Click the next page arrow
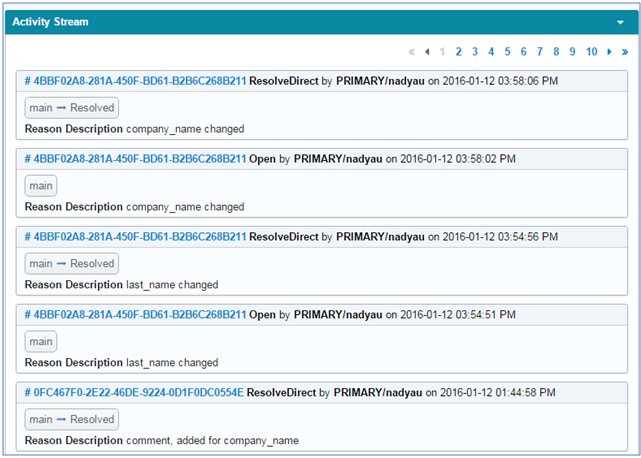This screenshot has width=641, height=458. point(609,52)
